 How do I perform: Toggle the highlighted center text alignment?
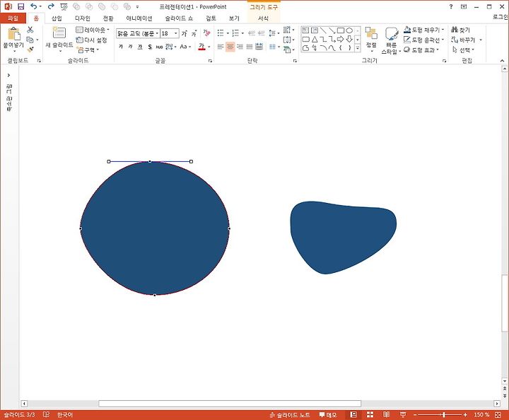230,47
